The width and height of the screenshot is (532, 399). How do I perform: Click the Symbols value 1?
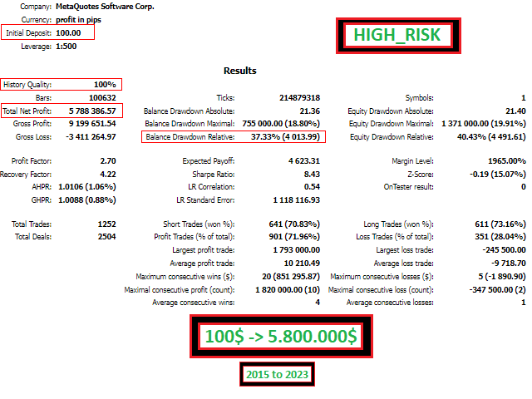click(x=523, y=98)
